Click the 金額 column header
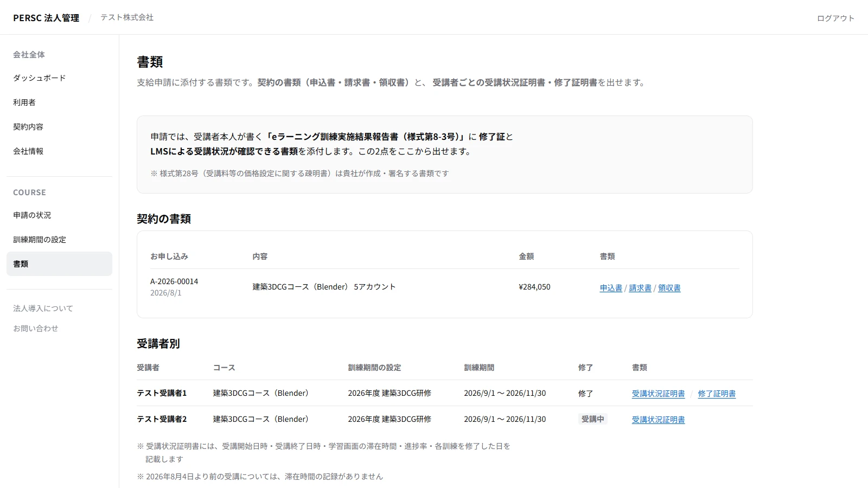Image resolution: width=868 pixels, height=488 pixels. coord(526,256)
